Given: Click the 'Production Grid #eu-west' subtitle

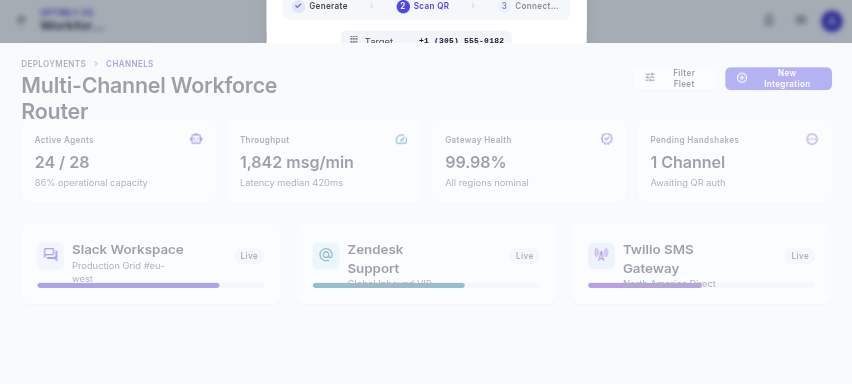Looking at the screenshot, I should coord(118,272).
